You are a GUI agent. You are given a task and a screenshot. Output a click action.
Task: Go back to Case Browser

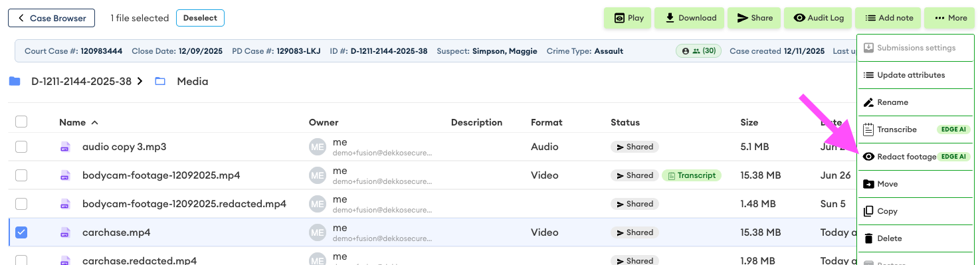coord(51,18)
